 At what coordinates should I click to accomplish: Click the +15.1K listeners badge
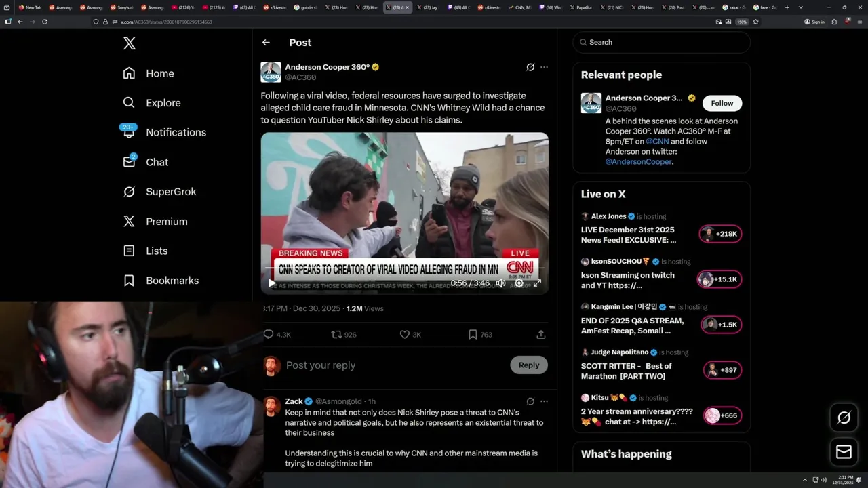click(719, 279)
